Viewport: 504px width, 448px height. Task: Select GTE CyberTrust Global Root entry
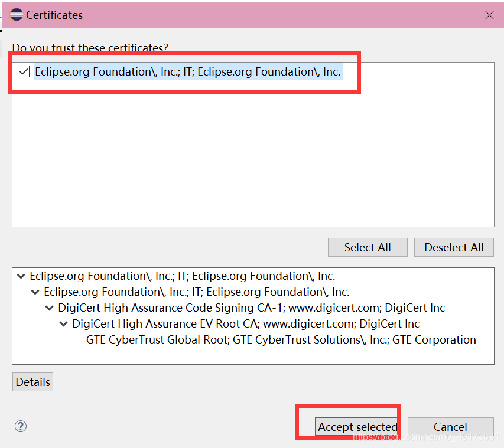[281, 339]
